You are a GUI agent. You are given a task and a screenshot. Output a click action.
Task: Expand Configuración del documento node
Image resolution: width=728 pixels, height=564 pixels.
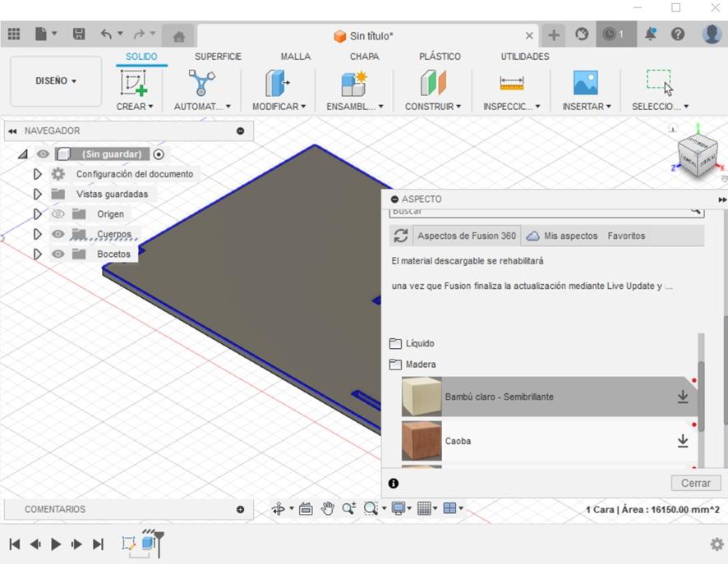[37, 174]
